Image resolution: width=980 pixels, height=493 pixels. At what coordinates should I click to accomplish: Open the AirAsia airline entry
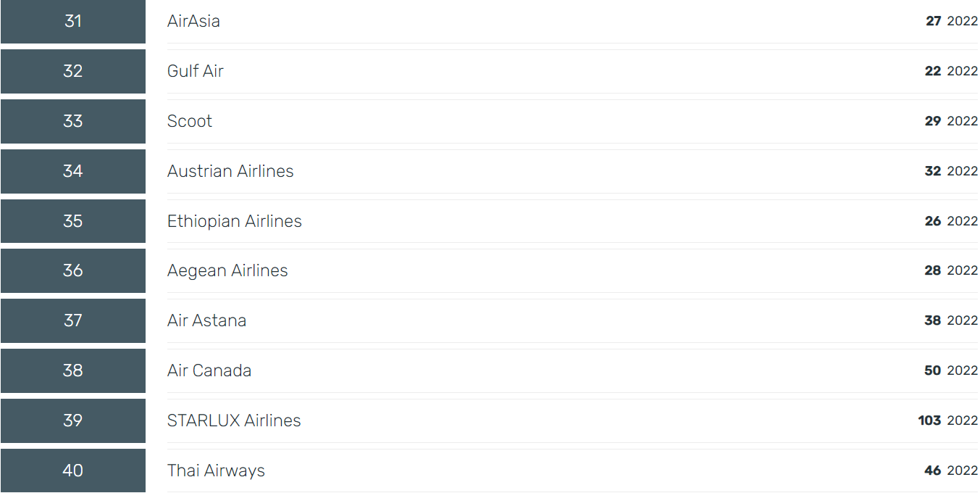click(193, 21)
